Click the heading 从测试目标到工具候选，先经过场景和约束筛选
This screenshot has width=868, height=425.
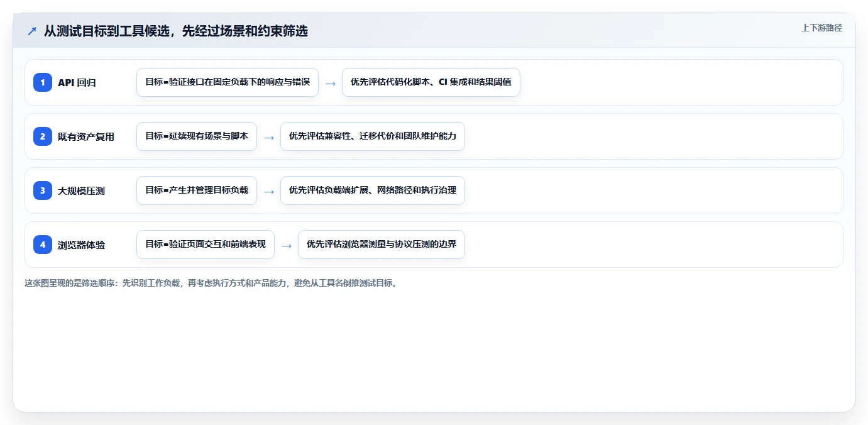(x=176, y=31)
